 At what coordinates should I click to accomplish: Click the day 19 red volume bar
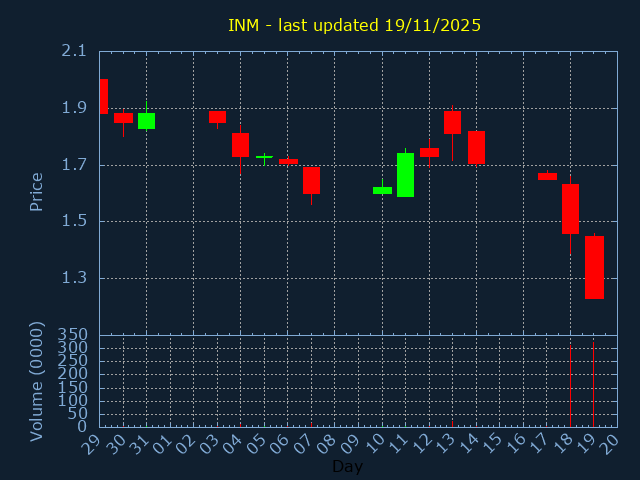(593, 384)
